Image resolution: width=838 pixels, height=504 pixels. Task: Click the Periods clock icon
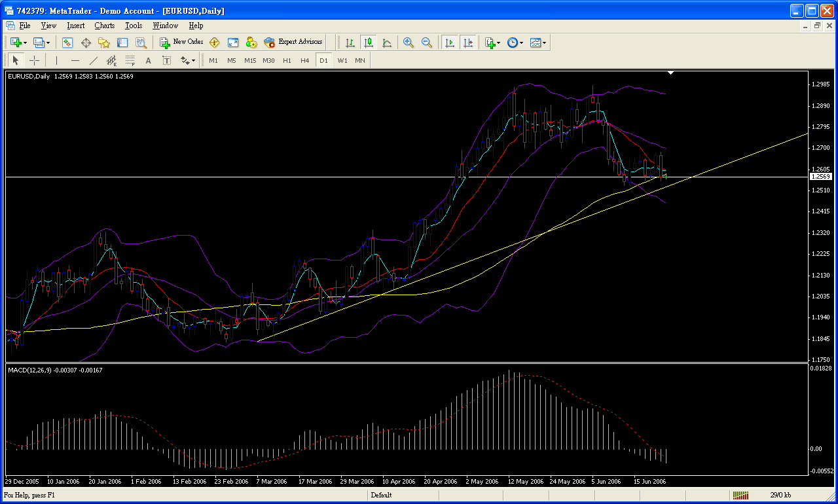512,43
